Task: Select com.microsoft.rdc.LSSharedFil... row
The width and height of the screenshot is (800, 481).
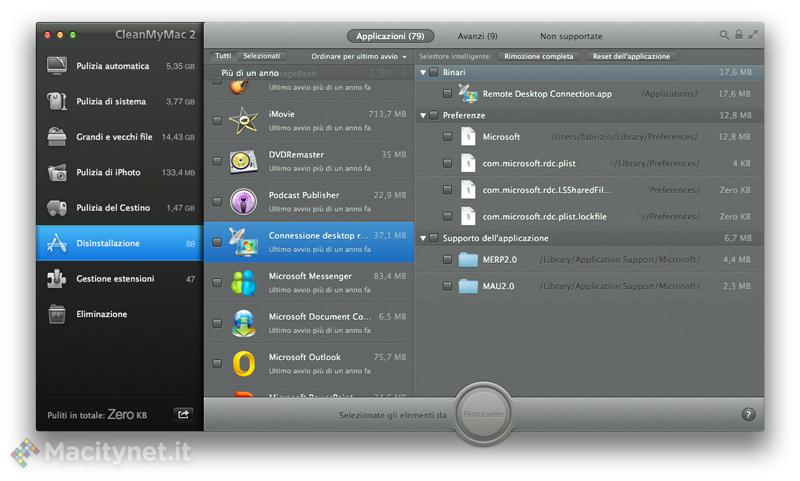Action: [589, 190]
